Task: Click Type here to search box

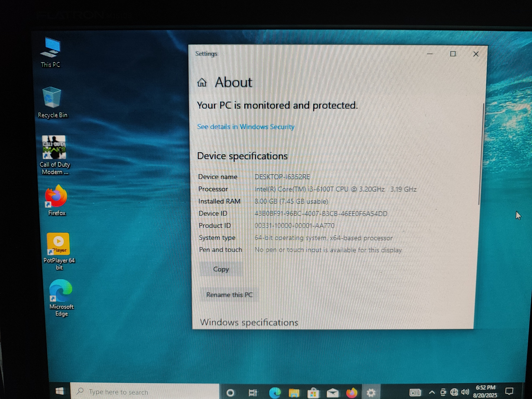Action: 145,392
